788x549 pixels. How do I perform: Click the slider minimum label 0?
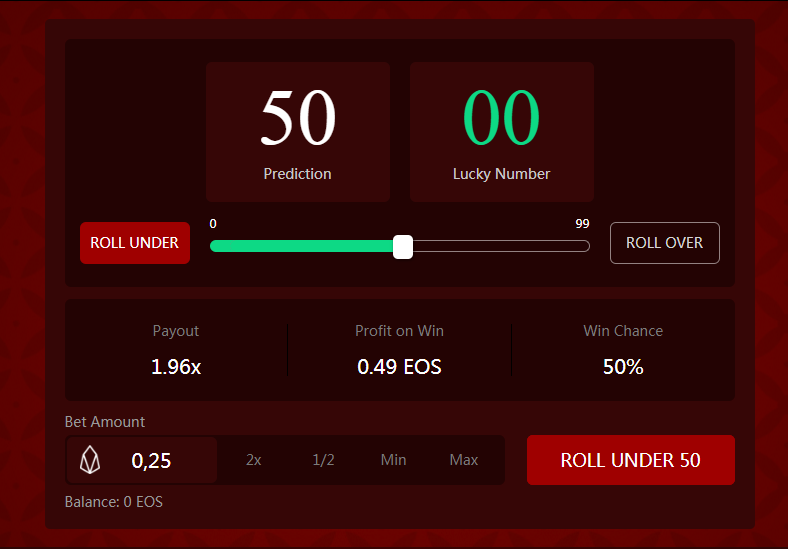[x=213, y=224]
